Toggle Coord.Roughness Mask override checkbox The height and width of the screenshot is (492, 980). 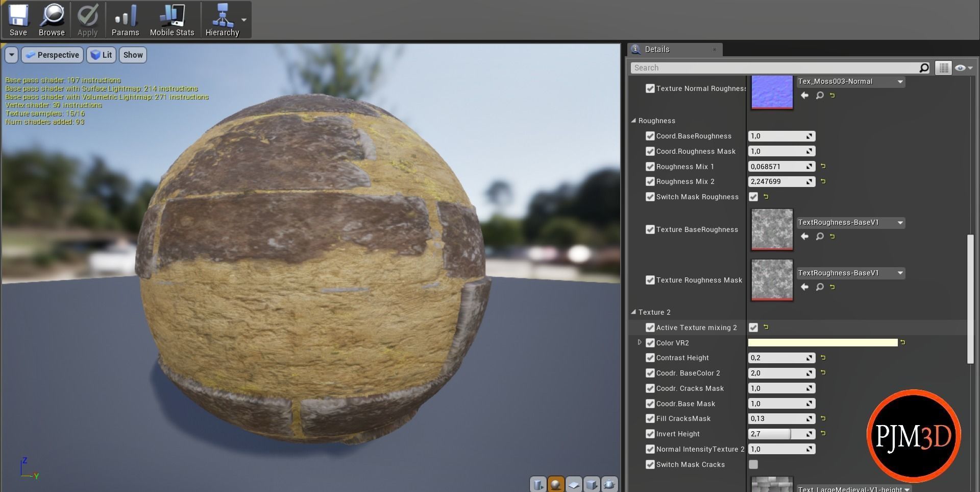pos(650,151)
